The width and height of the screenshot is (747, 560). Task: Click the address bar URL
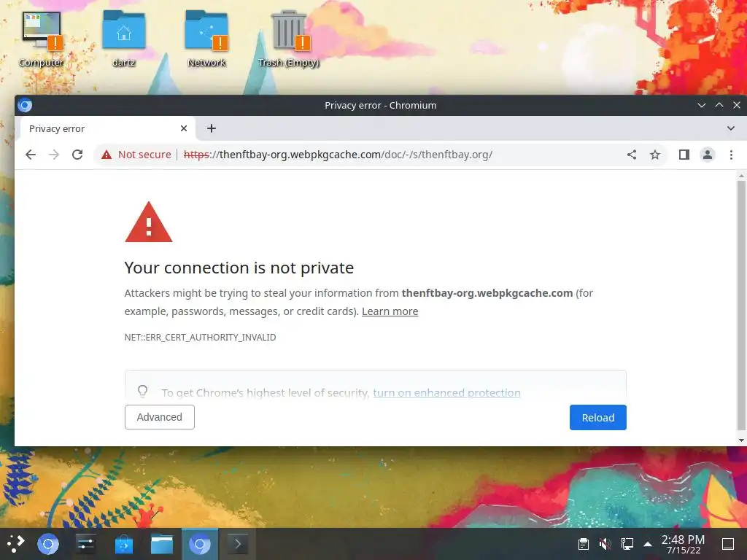tap(338, 155)
